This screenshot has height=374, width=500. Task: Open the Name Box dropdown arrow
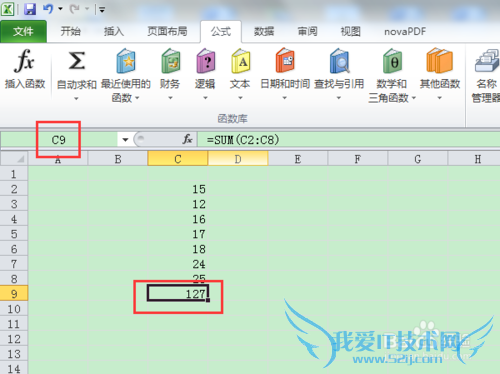(x=125, y=139)
